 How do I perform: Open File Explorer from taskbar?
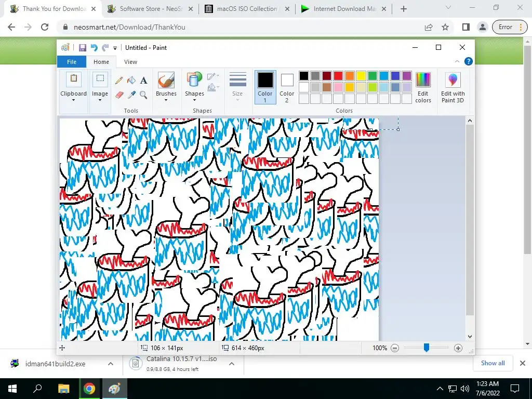(63, 389)
